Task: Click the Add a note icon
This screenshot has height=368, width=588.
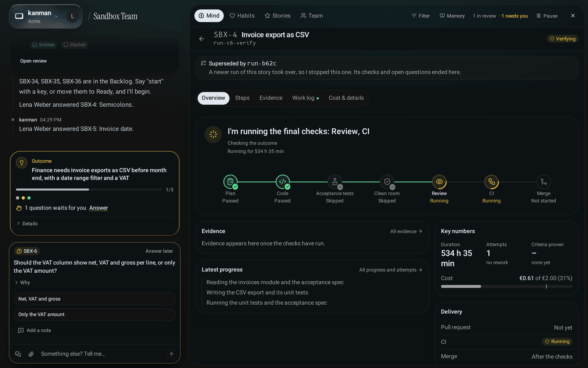Action: click(x=21, y=330)
